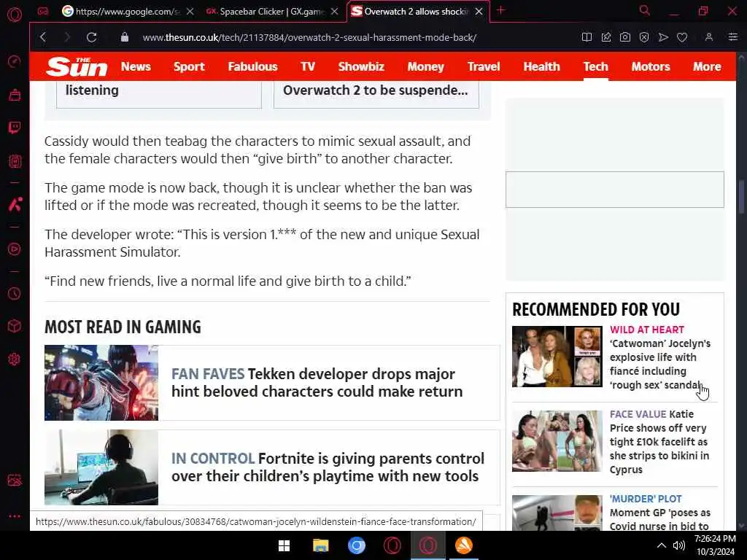Open the gallery icon in lower sidebar
The width and height of the screenshot is (747, 560).
15,480
